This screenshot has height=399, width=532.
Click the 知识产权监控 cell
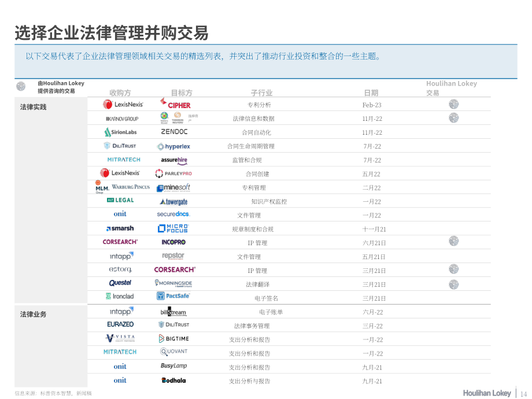[x=269, y=202]
